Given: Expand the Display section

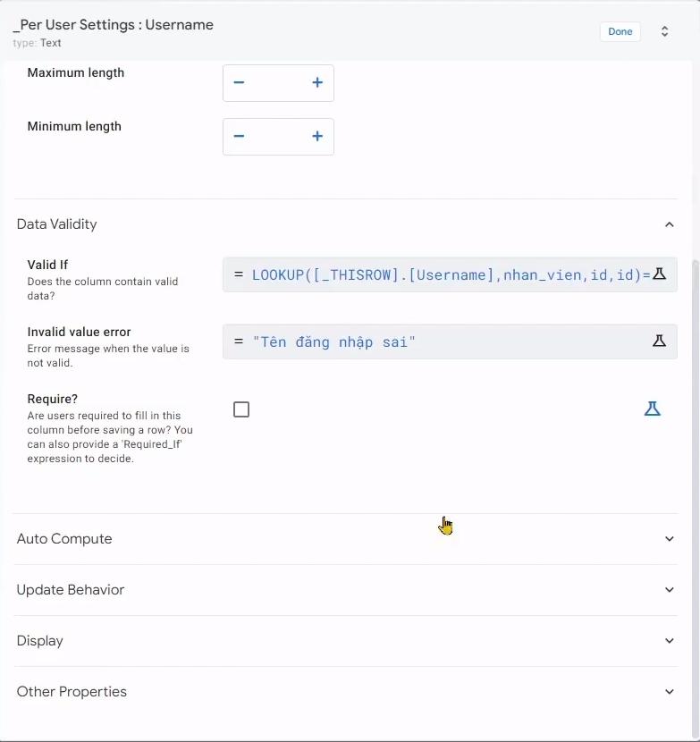Looking at the screenshot, I should pos(670,641).
